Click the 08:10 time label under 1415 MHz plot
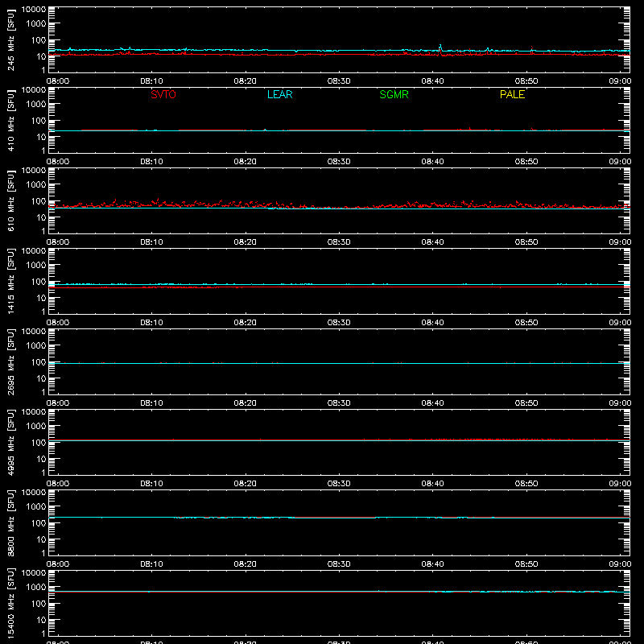644x644 pixels. click(151, 323)
